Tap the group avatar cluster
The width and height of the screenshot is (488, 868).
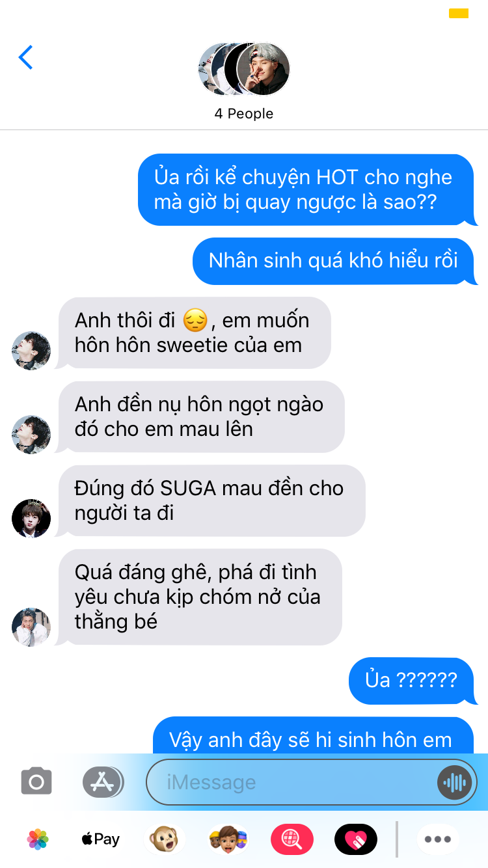[244, 69]
